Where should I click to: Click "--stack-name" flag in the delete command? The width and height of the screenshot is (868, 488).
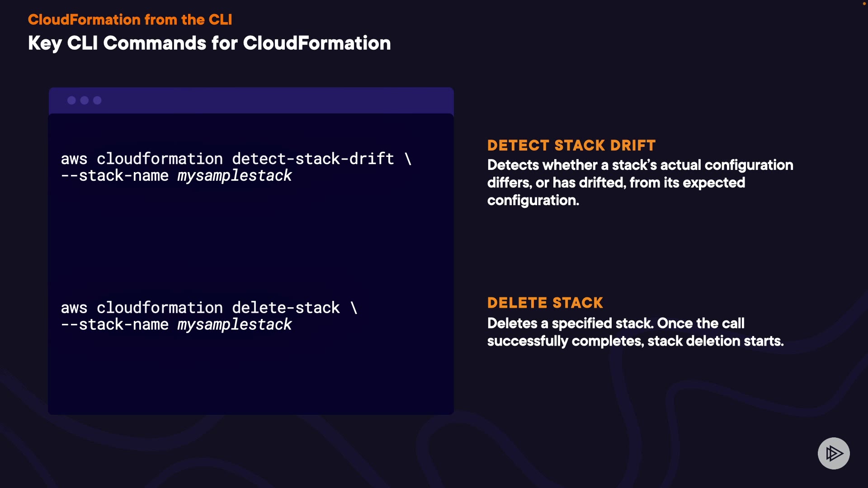pos(114,324)
